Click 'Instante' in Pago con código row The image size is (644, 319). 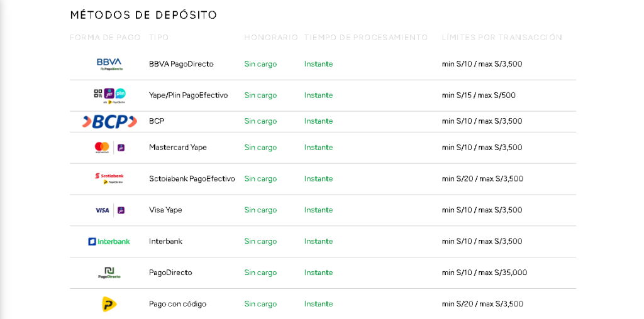pos(318,304)
